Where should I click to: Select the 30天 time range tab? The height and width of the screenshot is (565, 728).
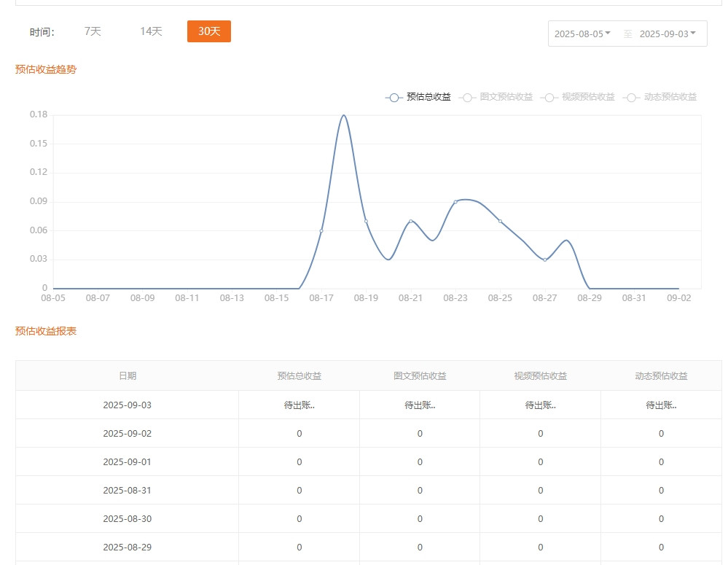(x=209, y=31)
